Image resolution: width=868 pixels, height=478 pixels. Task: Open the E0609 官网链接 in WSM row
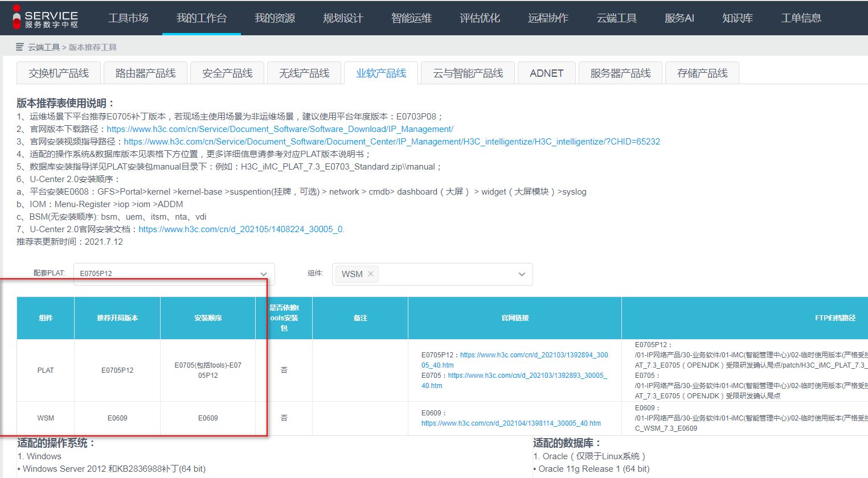(x=511, y=423)
